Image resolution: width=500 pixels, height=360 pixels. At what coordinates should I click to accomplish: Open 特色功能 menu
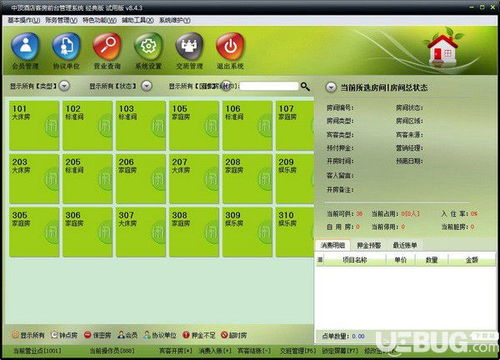[x=99, y=20]
